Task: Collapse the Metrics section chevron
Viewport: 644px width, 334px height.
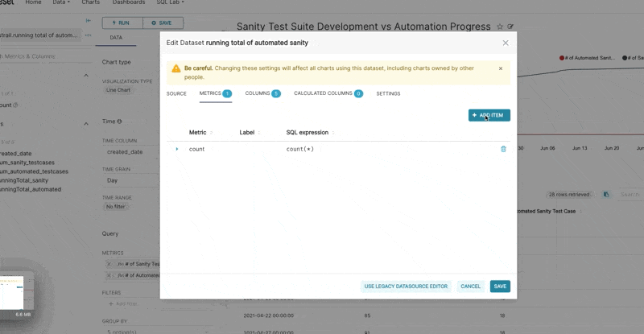Action: [86, 76]
